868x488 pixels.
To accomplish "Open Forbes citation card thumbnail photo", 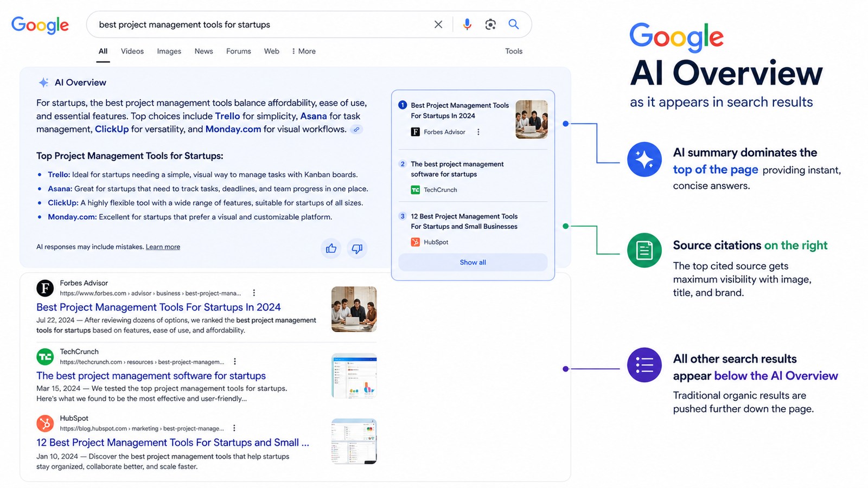I will click(532, 119).
